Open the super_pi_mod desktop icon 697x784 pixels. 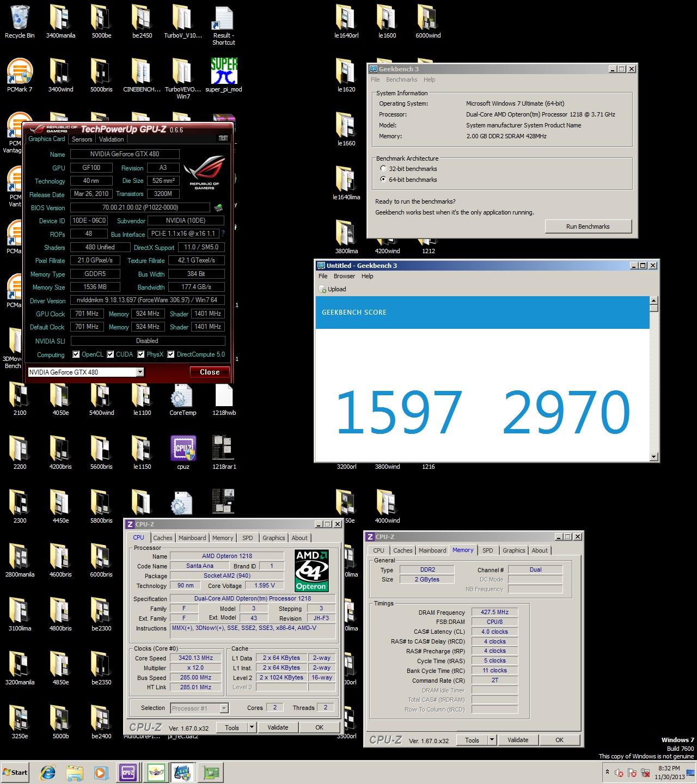click(x=224, y=76)
